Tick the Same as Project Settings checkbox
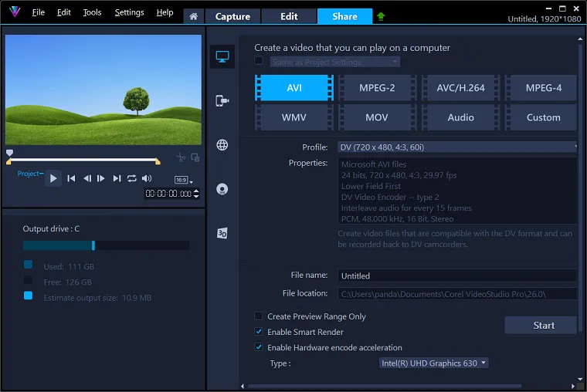 [258, 61]
